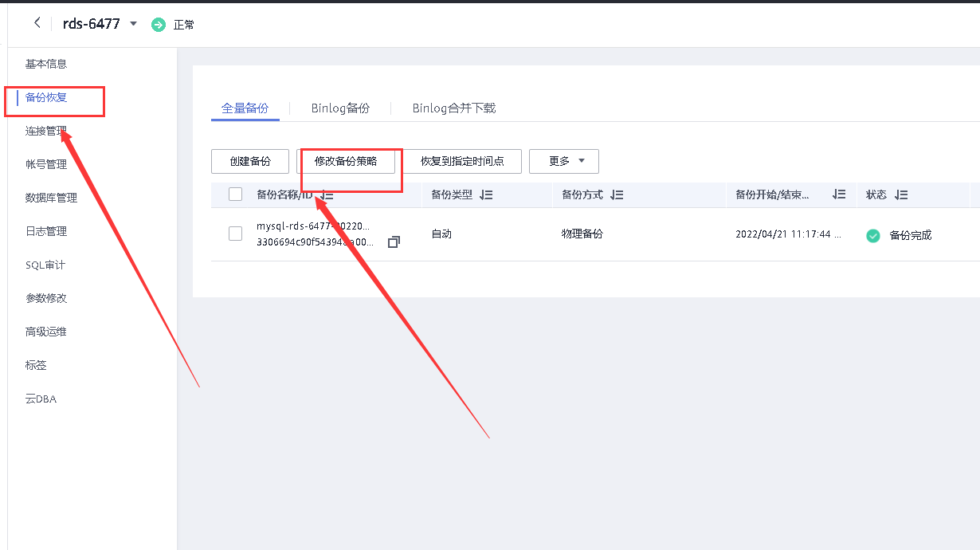Tick the checkbox for mysql-rds-6477 backup row
Screen dimensions: 980x550
pos(235,234)
